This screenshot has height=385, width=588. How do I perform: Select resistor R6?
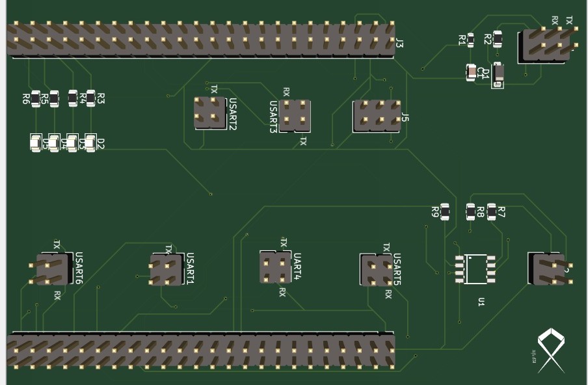pos(36,99)
